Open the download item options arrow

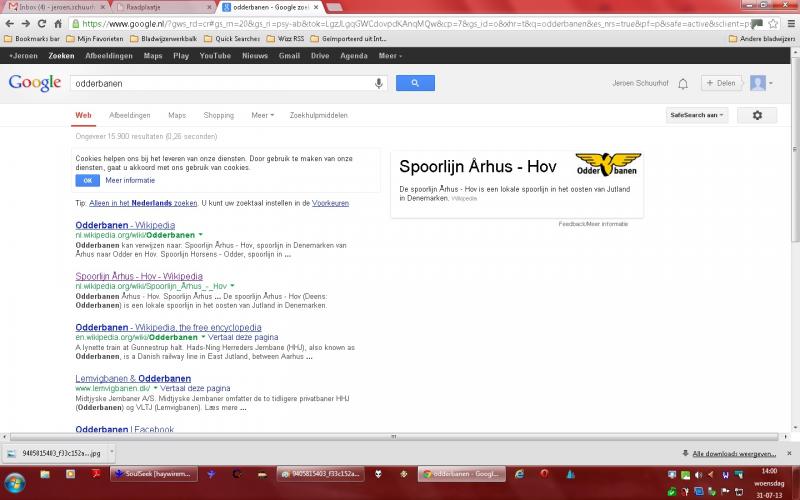pos(111,452)
